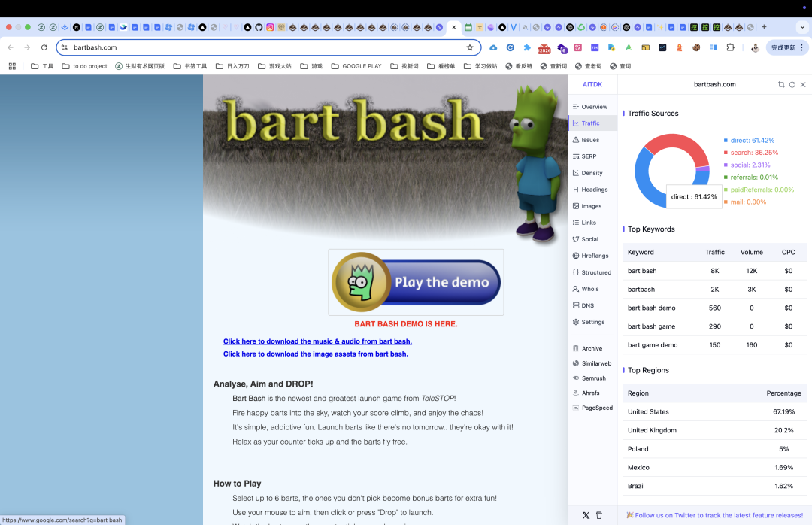Open the Images section in sidebar
This screenshot has width=812, height=525.
tap(586, 206)
